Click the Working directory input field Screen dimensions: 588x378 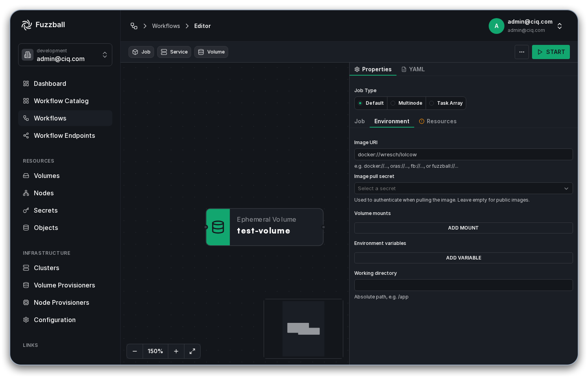pos(463,285)
